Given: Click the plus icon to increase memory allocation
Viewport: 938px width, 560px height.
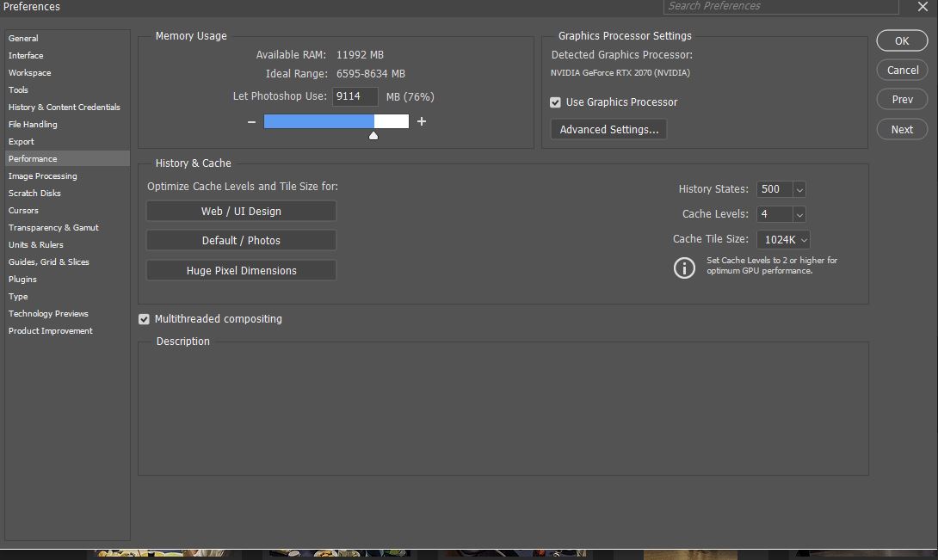Looking at the screenshot, I should [x=422, y=121].
